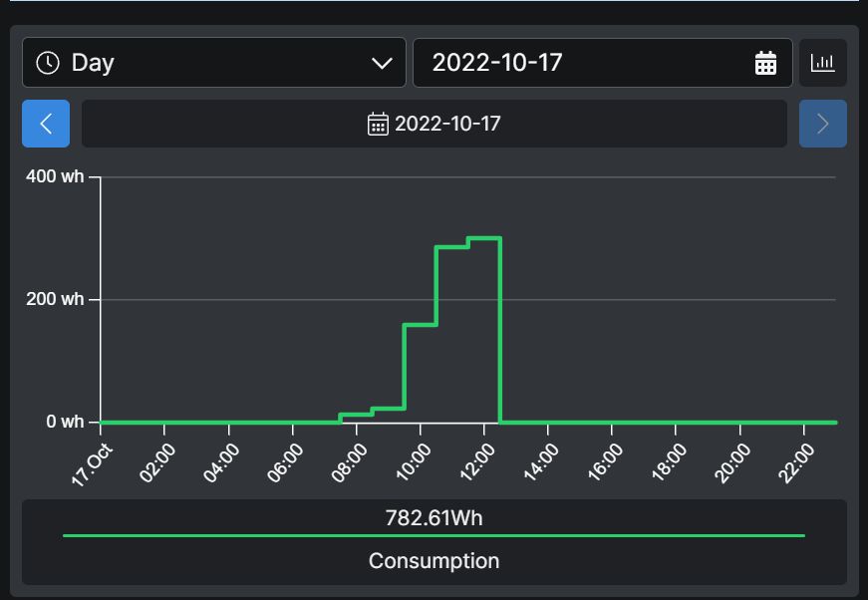
Task: Click the 22:00 axis label
Action: (796, 462)
